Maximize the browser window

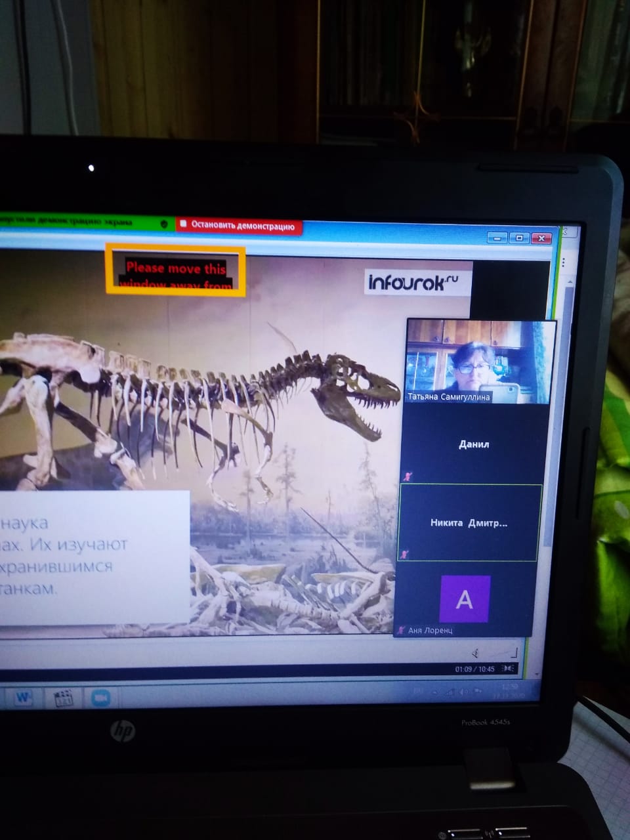tap(519, 238)
